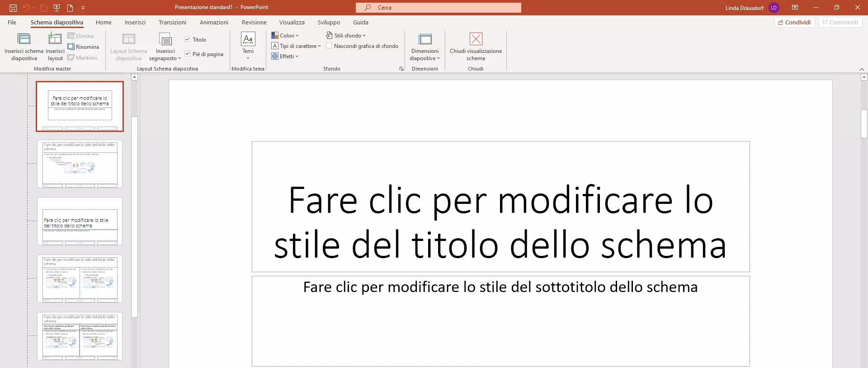
Task: Click the Elimina button
Action: [x=80, y=36]
